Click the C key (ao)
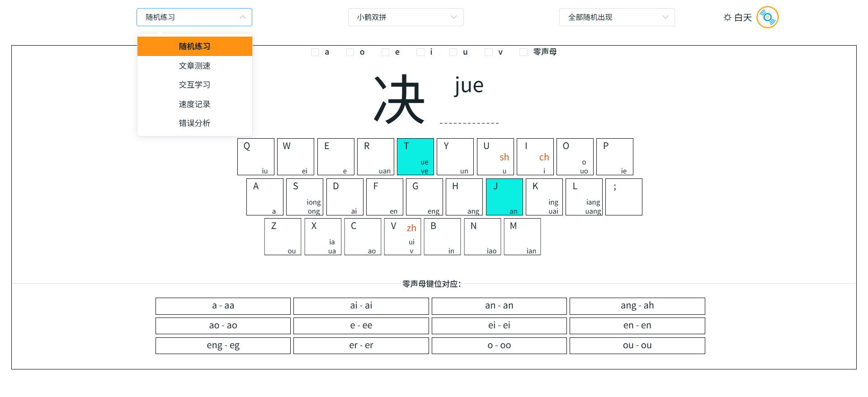The width and height of the screenshot is (868, 397). click(x=363, y=237)
